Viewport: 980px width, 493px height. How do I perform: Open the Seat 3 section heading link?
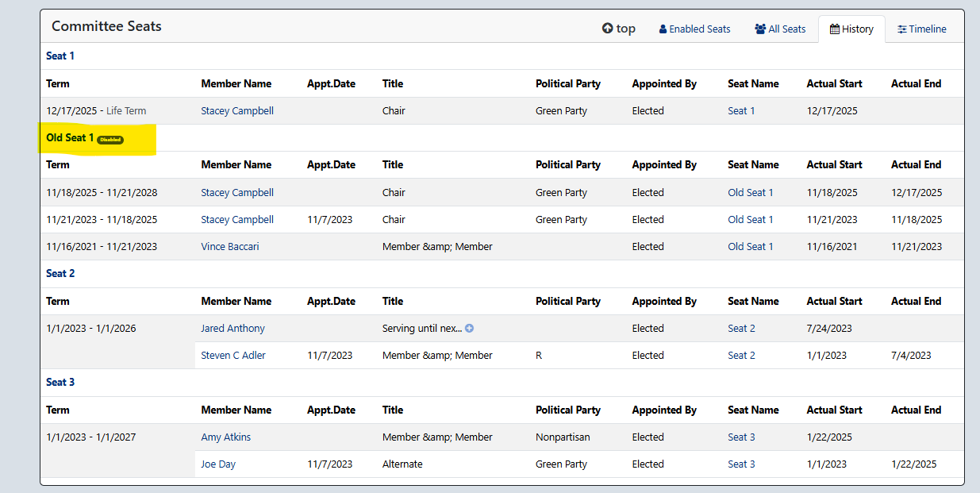click(60, 383)
